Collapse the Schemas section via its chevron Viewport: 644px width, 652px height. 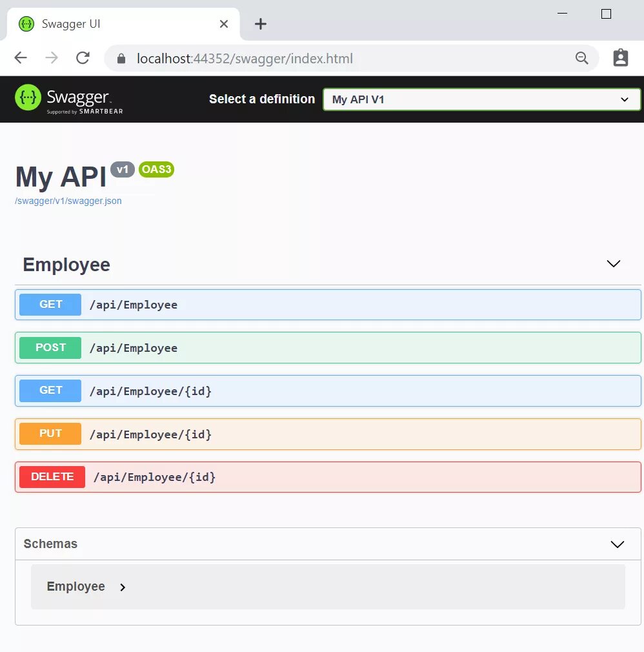pos(617,544)
